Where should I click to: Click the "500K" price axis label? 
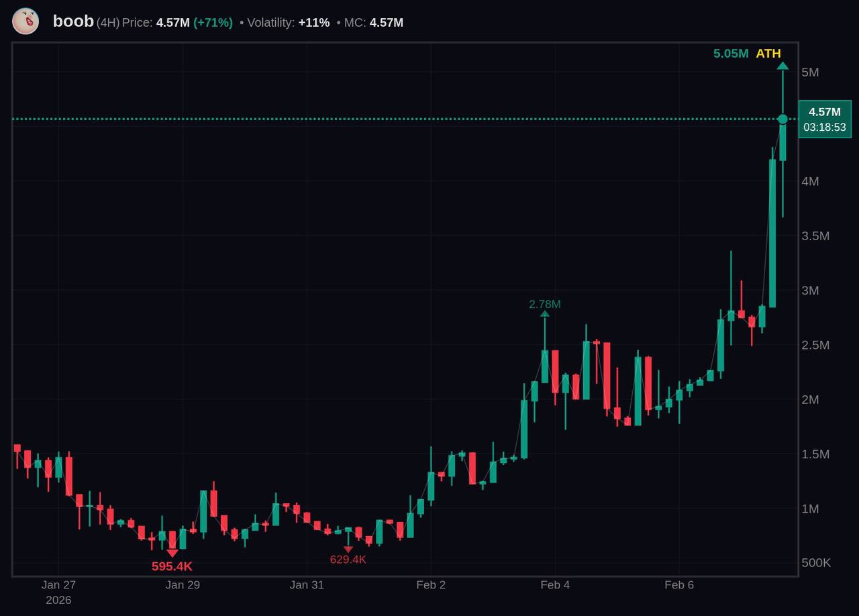tap(816, 563)
